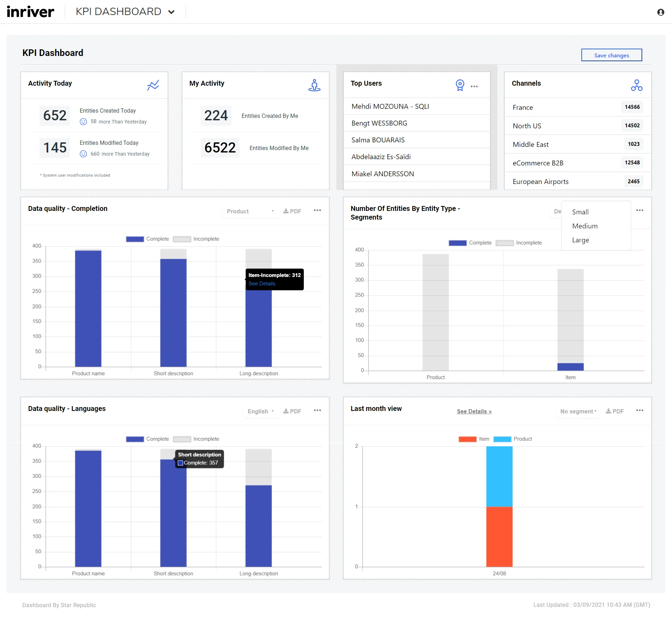Image resolution: width=672 pixels, height=618 pixels.
Task: Click the Channels network icon
Action: click(637, 85)
